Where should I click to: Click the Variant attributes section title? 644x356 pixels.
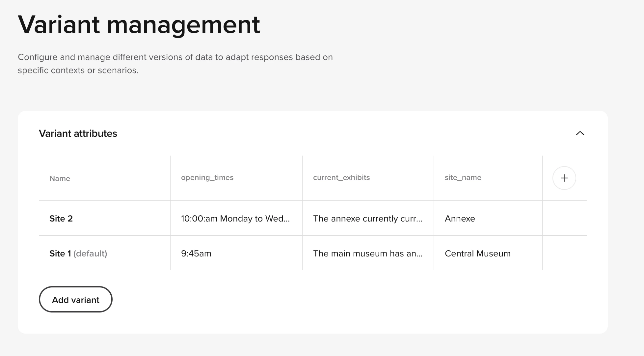pos(78,133)
